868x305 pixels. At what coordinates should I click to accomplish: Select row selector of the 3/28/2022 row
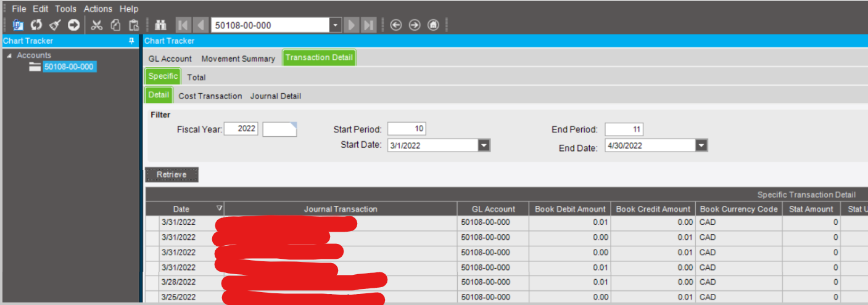pyautogui.click(x=152, y=282)
